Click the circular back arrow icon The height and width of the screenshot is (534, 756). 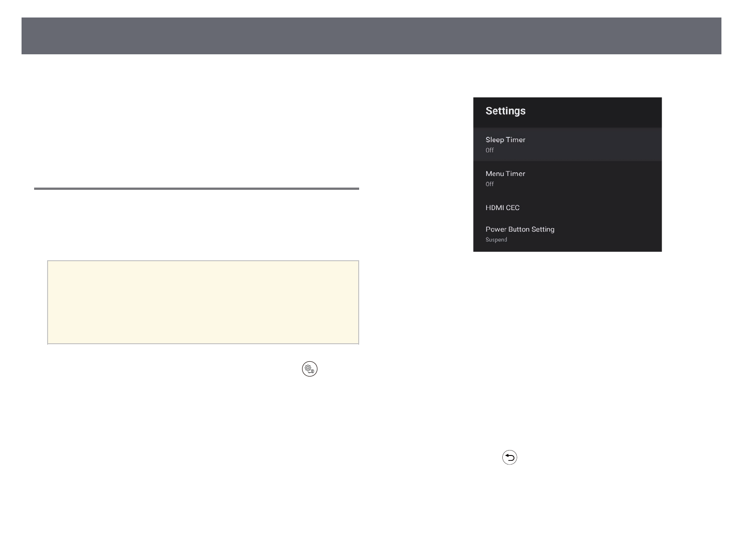510,457
